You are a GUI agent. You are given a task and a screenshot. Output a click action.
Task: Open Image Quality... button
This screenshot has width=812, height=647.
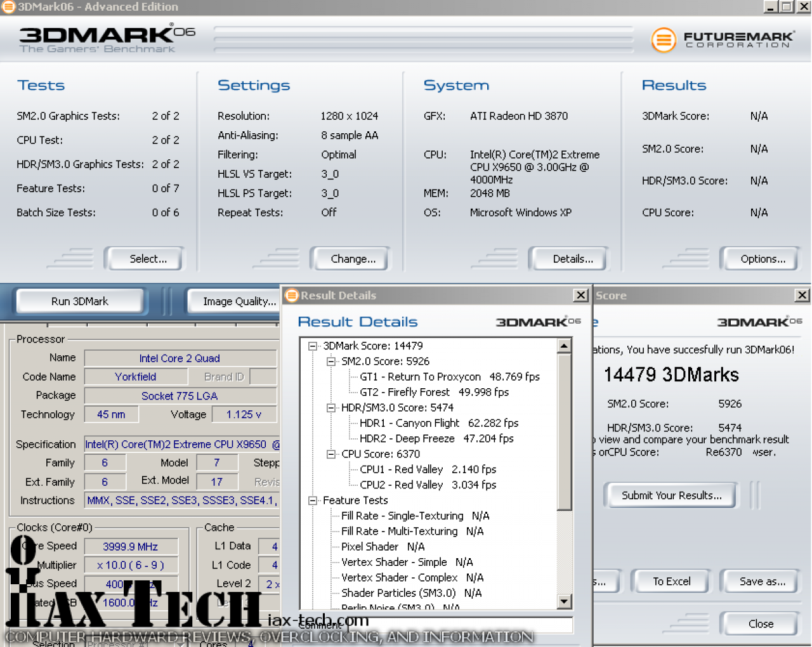[234, 301]
